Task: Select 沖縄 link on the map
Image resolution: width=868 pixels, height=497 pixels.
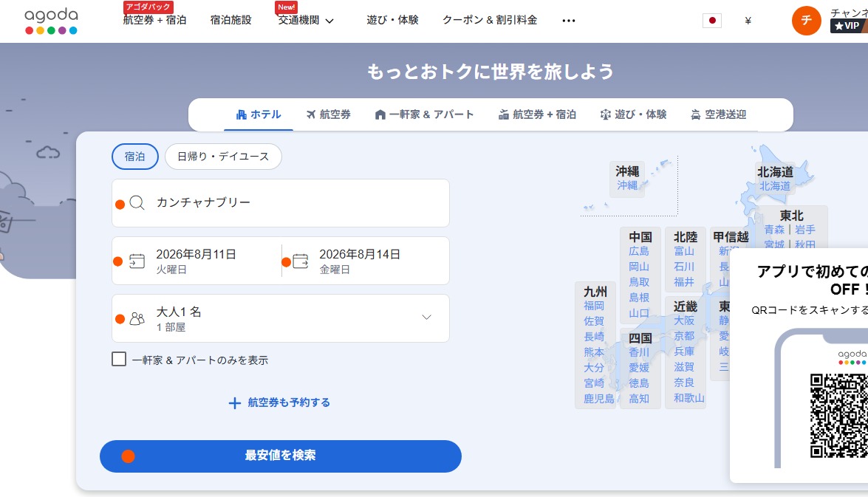Action: (x=627, y=186)
